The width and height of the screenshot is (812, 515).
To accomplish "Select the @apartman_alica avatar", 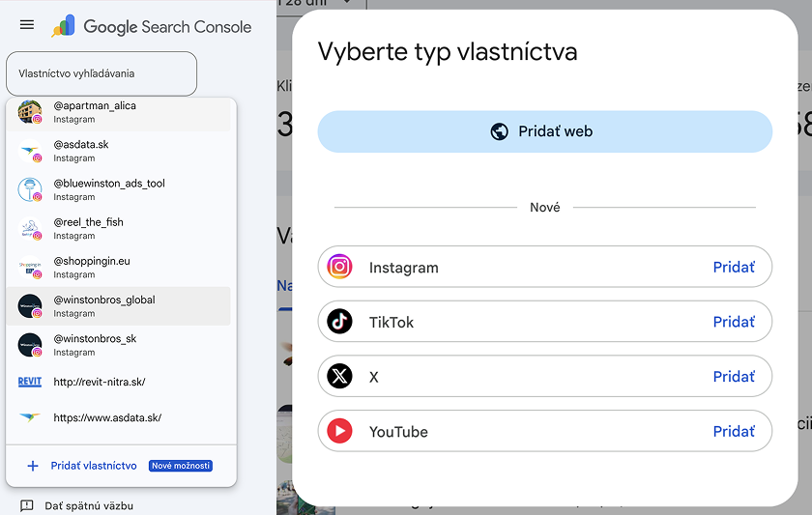I will [30, 112].
